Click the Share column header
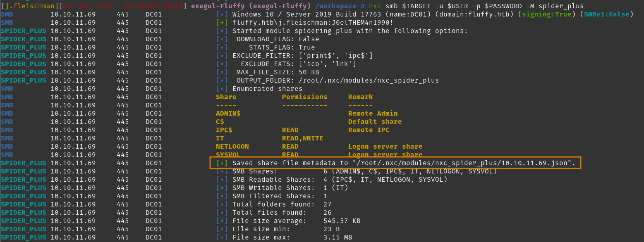 click(x=226, y=97)
